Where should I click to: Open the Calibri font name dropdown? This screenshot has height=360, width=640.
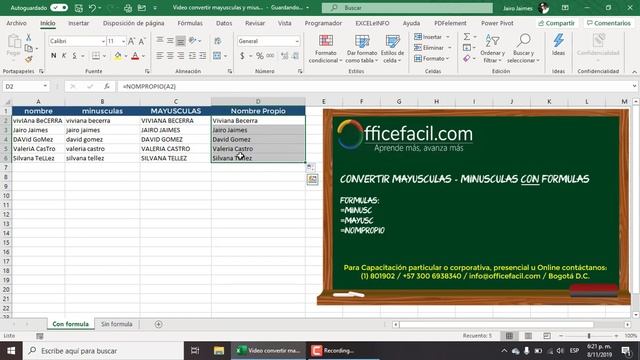pyautogui.click(x=103, y=41)
